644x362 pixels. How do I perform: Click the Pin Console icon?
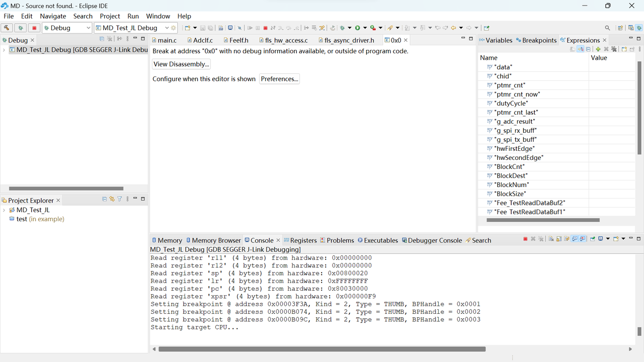pos(593,239)
